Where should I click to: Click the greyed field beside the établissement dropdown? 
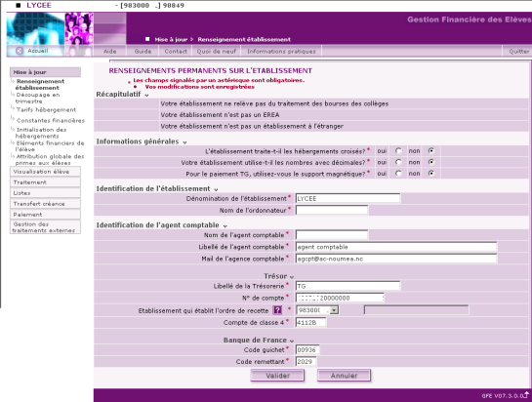[x=416, y=309]
